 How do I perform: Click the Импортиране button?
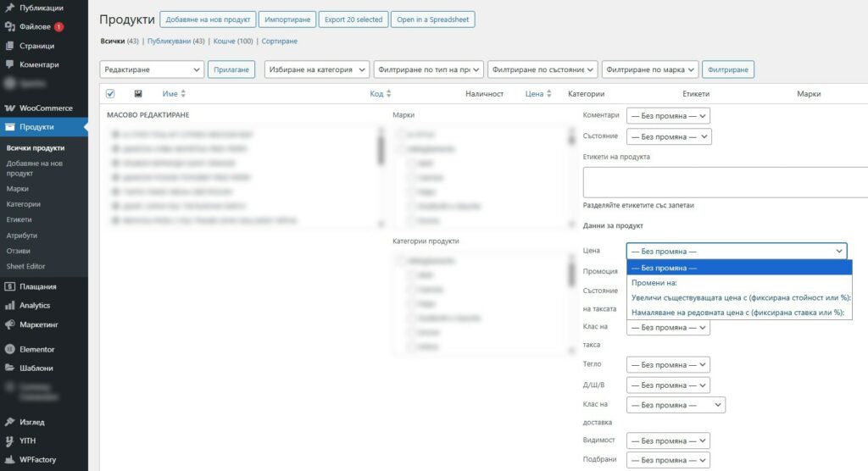point(287,19)
